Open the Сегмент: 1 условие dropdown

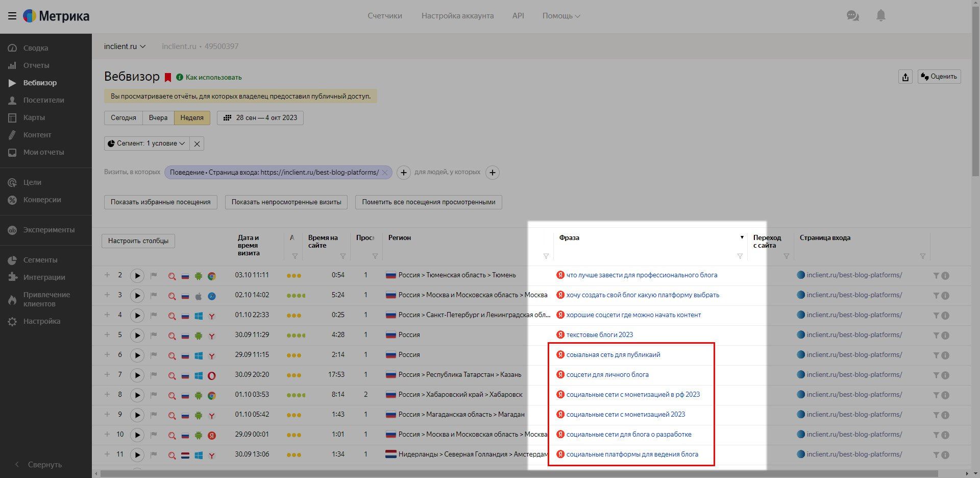point(146,144)
